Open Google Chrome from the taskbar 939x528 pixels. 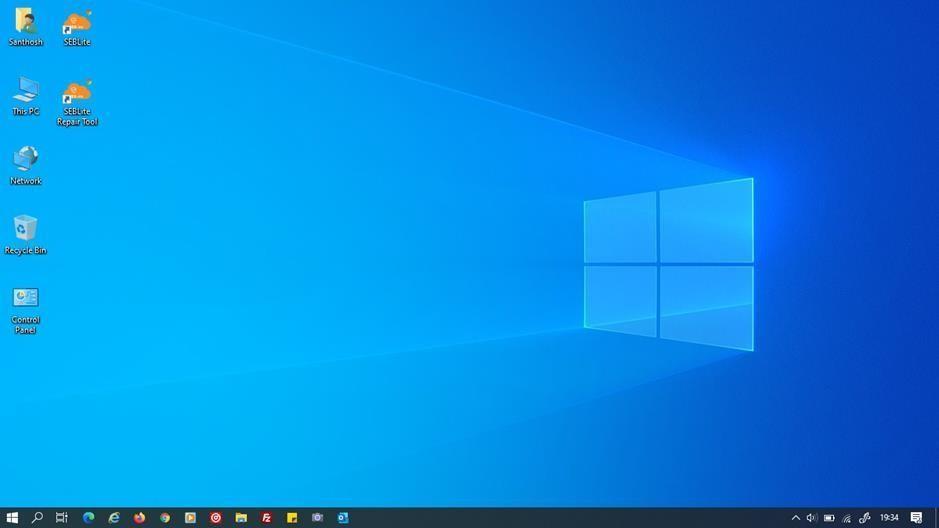[x=165, y=518]
